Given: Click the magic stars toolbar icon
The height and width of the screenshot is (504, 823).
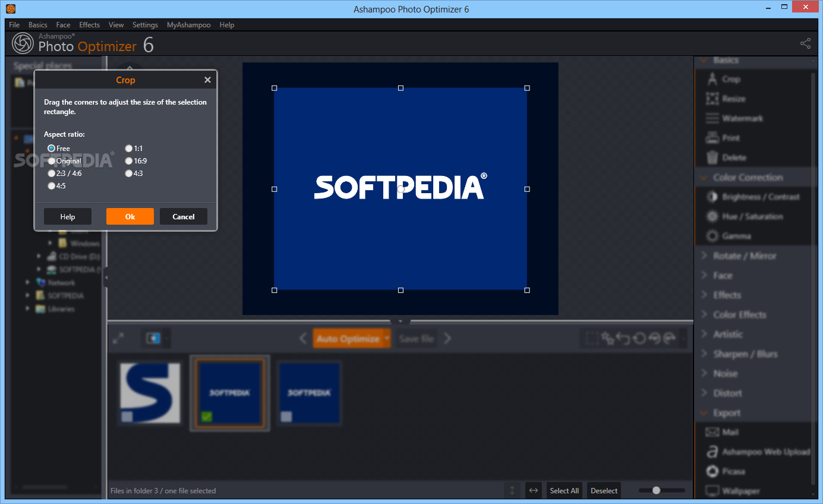Looking at the screenshot, I should pos(607,338).
